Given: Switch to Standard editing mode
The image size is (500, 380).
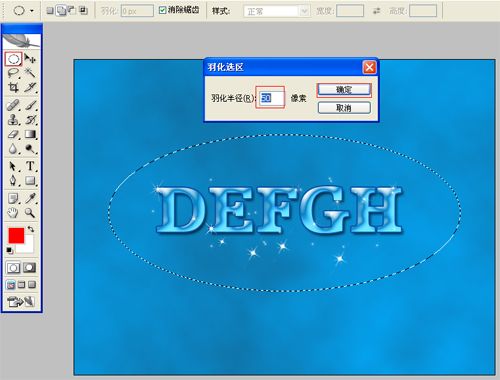Looking at the screenshot, I should click(13, 267).
